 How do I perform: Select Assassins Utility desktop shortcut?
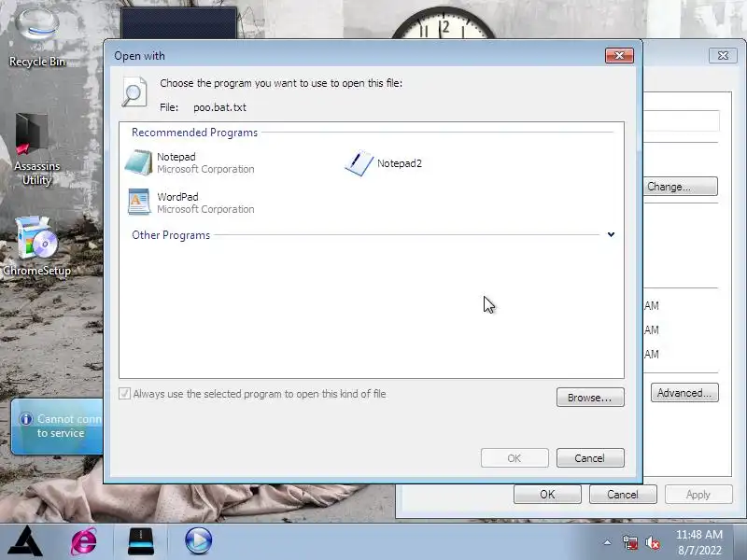pos(36,149)
